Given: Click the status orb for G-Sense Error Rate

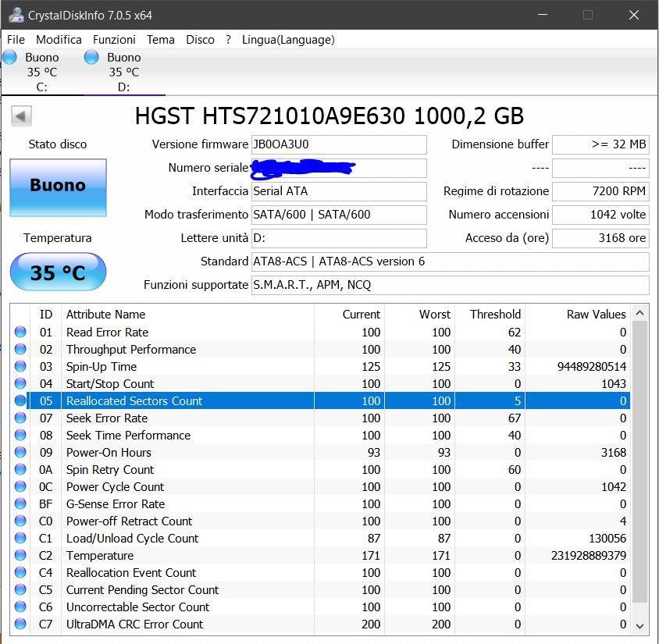Looking at the screenshot, I should coord(20,503).
